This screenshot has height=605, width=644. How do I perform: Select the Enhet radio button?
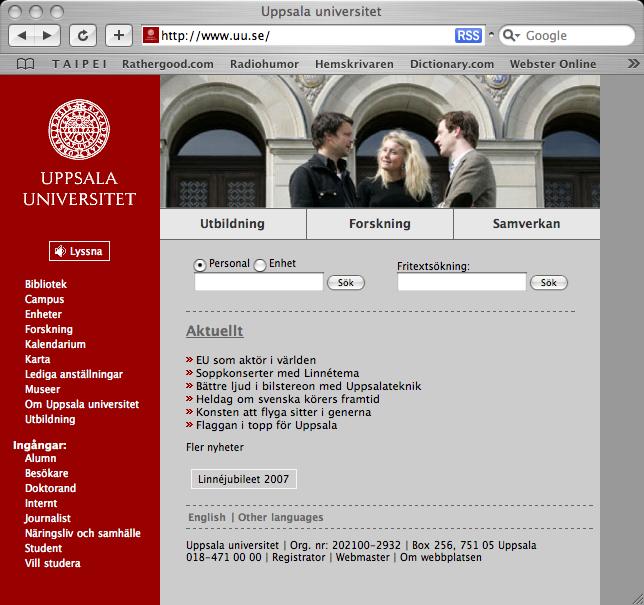pyautogui.click(x=260, y=265)
